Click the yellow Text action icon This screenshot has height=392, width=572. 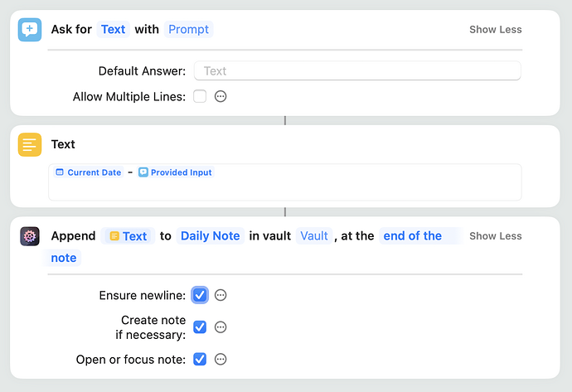point(30,144)
